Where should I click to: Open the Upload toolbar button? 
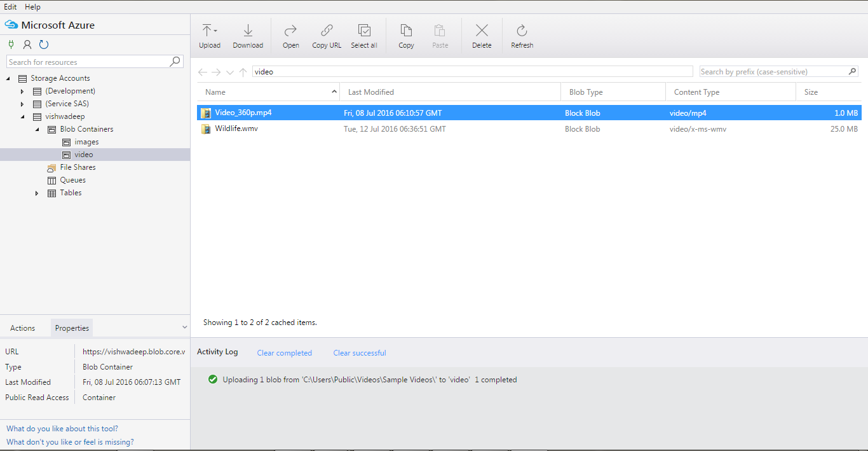coord(209,36)
